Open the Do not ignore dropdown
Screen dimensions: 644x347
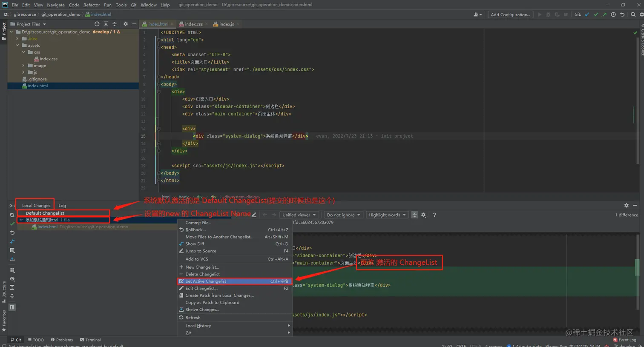tap(344, 215)
